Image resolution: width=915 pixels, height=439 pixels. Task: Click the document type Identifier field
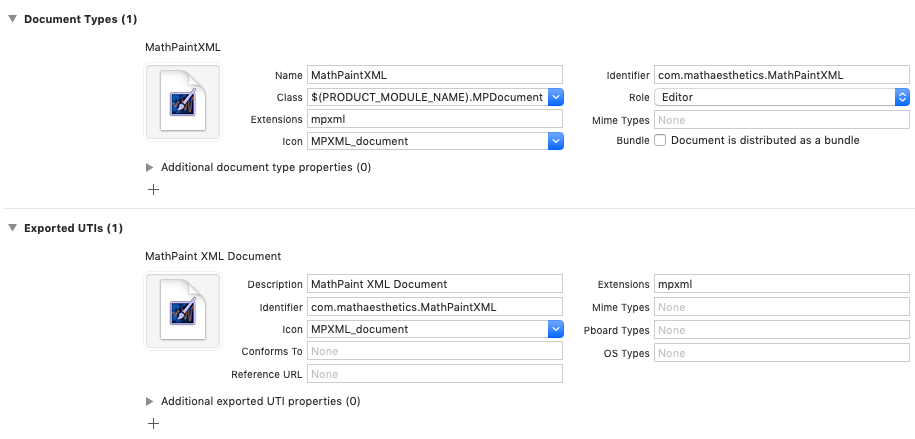[781, 75]
